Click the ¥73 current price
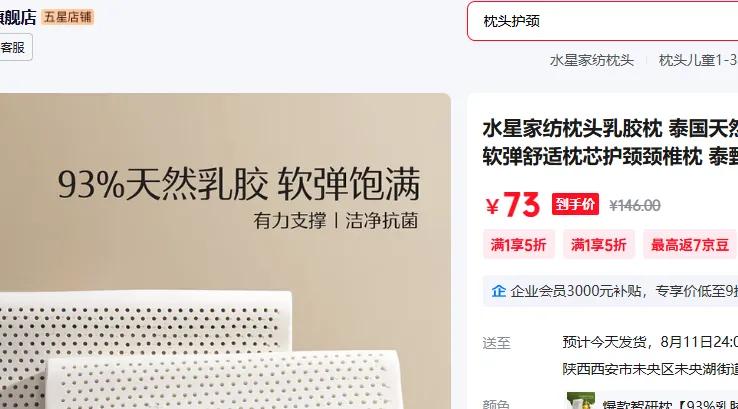The height and width of the screenshot is (409, 738). tap(513, 205)
